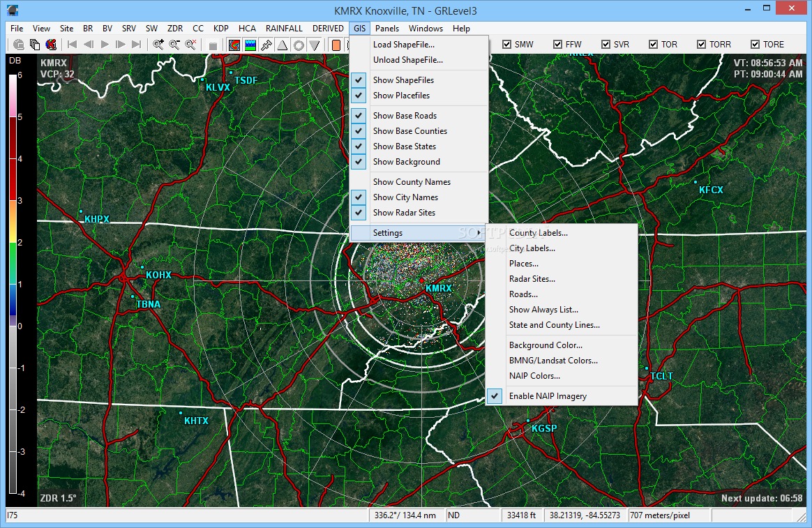
Task: Click the downward triangle toolbar icon
Action: (315, 45)
